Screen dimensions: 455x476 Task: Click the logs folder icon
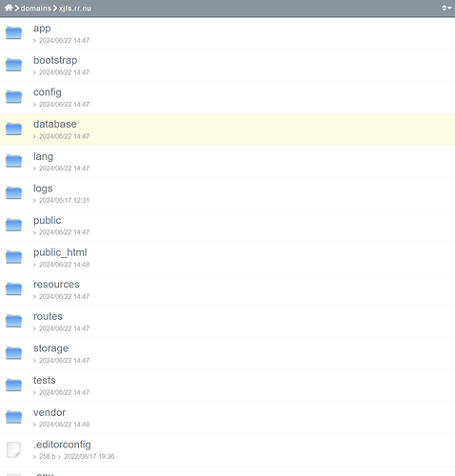(x=13, y=193)
